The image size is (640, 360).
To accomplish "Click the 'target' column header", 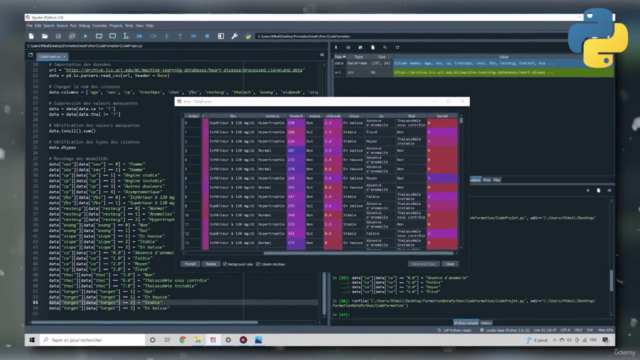I will coord(442,116).
